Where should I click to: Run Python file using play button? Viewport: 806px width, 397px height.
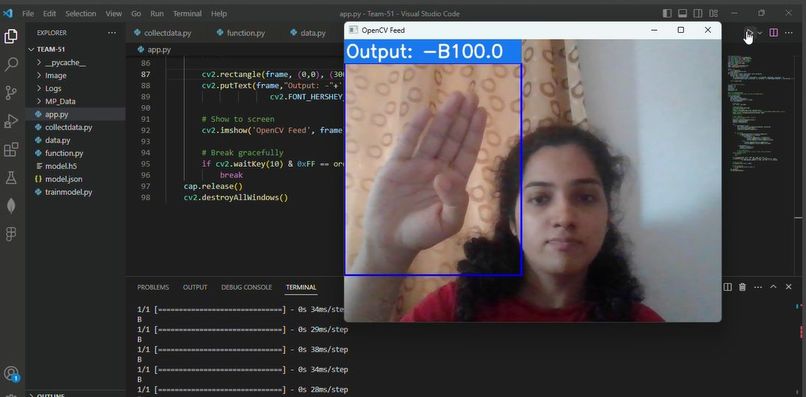(749, 32)
